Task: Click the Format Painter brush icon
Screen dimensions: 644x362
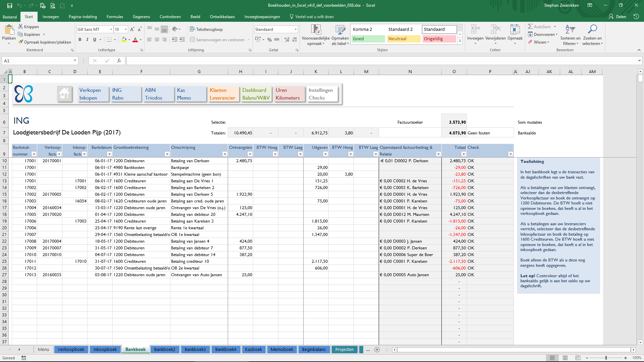Action: tap(21, 42)
